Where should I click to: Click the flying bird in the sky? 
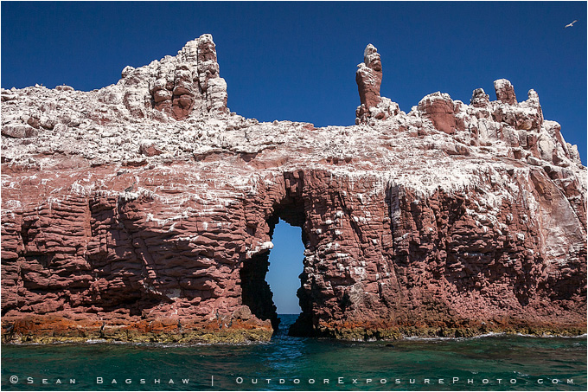pyautogui.click(x=571, y=23)
